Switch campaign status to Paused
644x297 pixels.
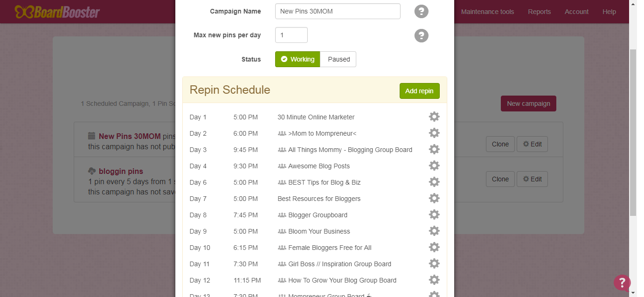coord(339,59)
